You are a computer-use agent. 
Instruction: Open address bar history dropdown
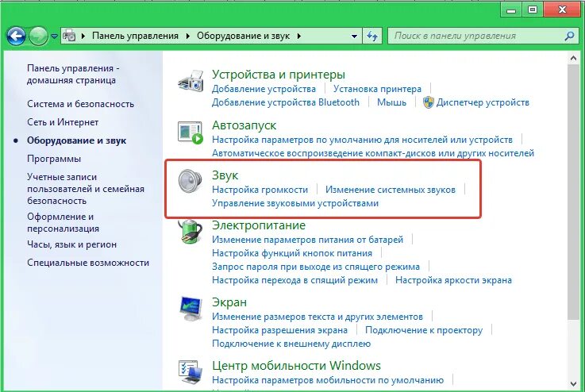pyautogui.click(x=354, y=37)
